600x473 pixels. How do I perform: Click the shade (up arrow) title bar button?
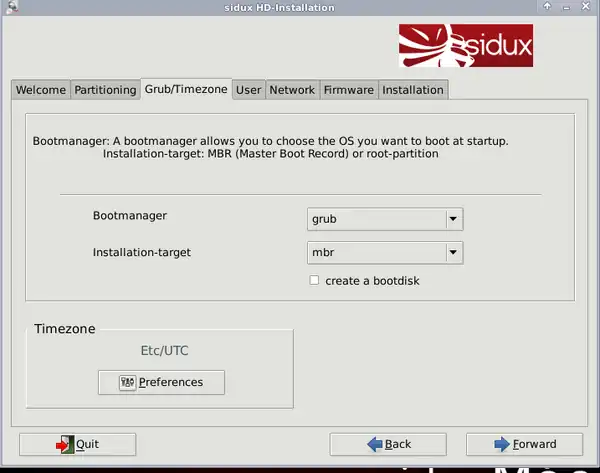coord(547,7)
